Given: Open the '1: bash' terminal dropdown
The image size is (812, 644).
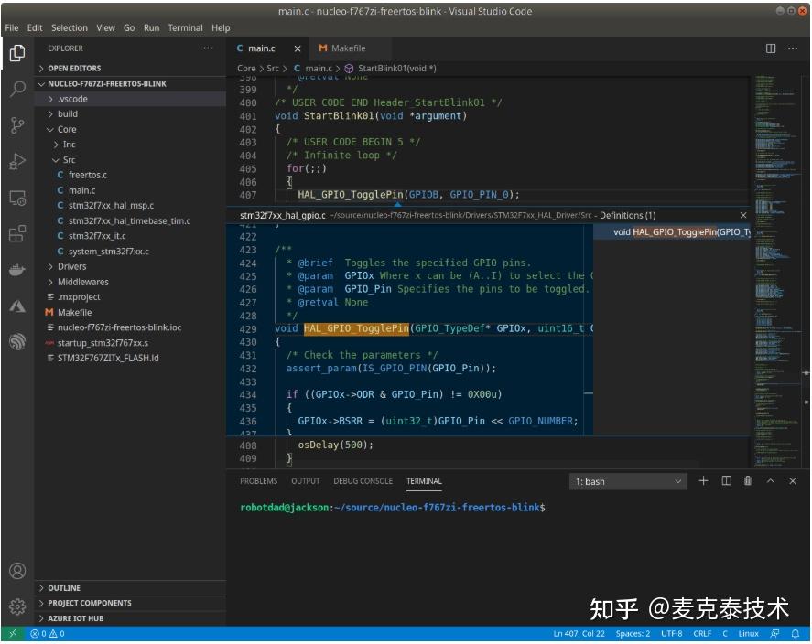Looking at the screenshot, I should click(x=628, y=480).
